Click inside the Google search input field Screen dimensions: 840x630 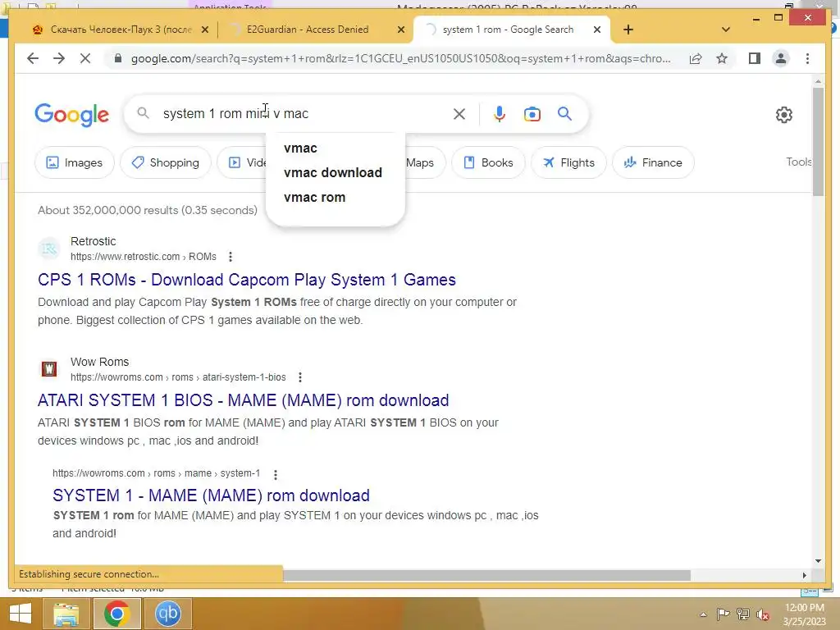305,113
